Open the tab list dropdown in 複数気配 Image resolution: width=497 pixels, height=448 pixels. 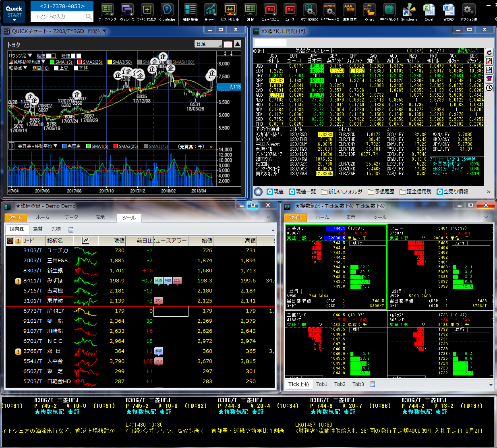[491, 385]
